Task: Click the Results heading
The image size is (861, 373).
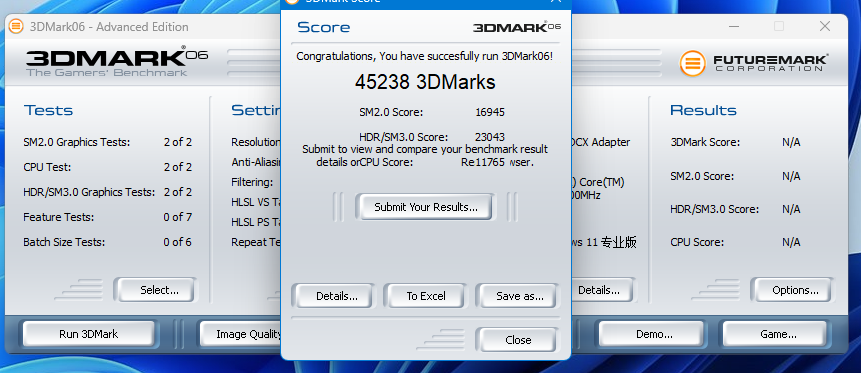Action: click(x=703, y=110)
